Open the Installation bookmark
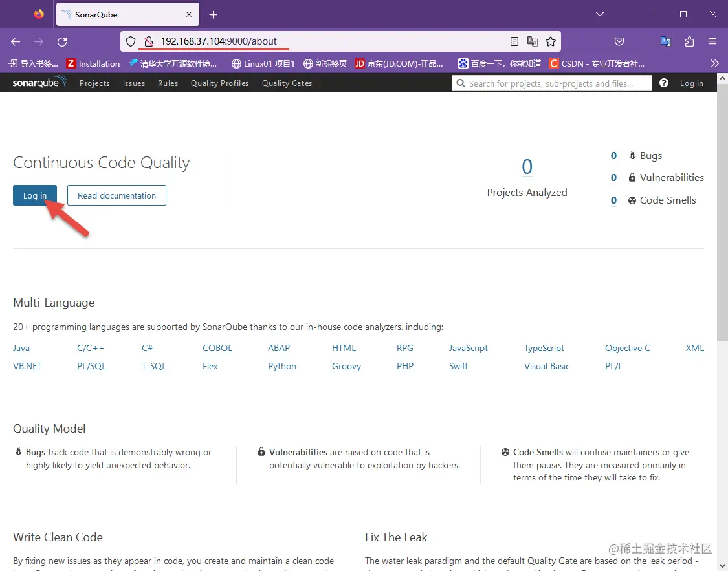 click(x=93, y=63)
